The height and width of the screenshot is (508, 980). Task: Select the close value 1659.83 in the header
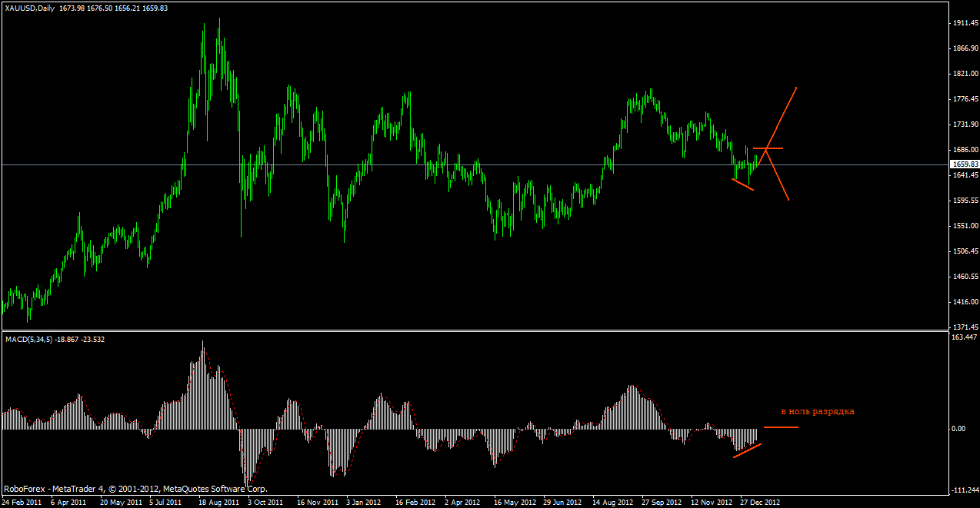pyautogui.click(x=156, y=8)
